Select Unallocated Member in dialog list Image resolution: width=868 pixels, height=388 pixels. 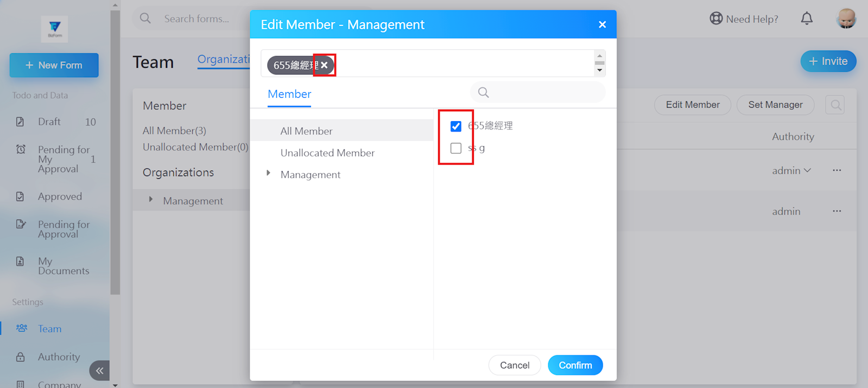coord(327,153)
